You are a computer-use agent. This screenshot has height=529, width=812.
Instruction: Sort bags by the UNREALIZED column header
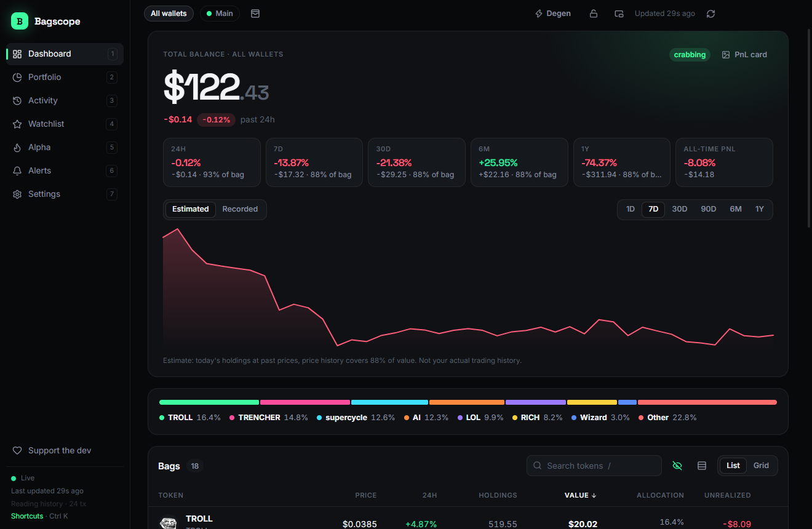728,495
